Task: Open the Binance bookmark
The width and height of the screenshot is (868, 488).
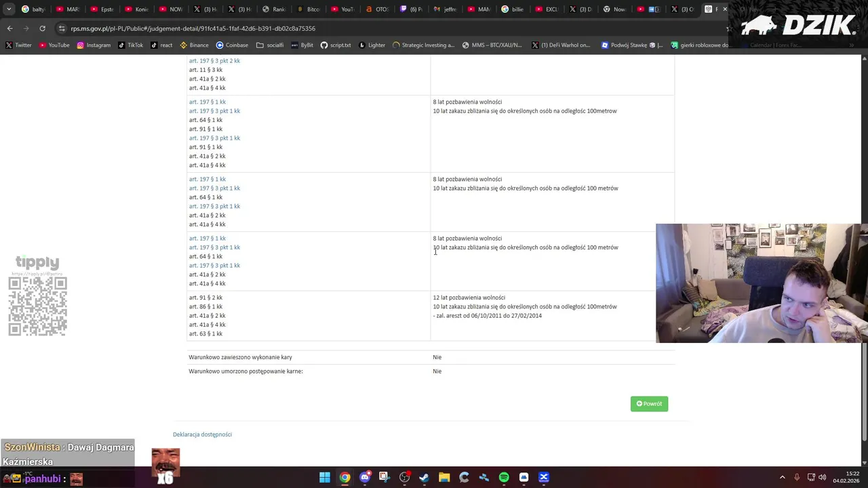Action: 194,45
